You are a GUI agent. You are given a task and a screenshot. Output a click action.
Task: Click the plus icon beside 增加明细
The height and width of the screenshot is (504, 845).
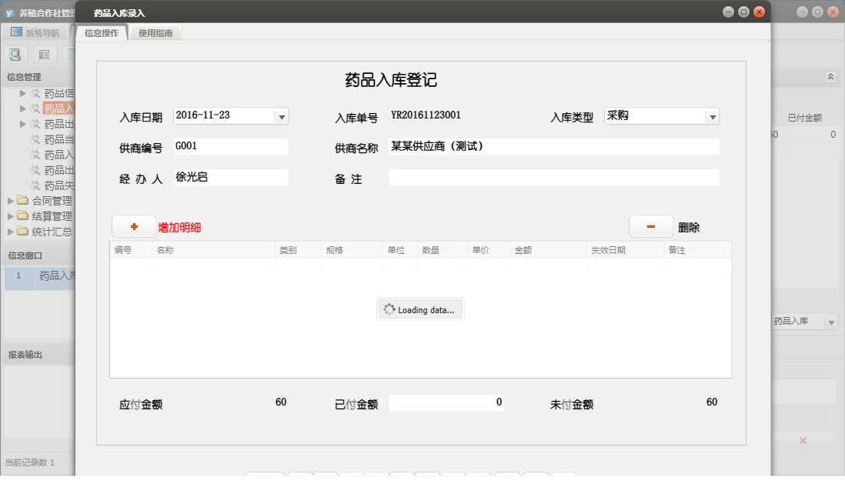tap(132, 226)
